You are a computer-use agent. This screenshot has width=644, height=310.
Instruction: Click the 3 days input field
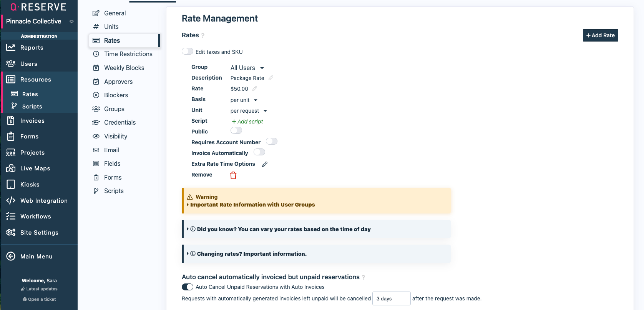coord(391,298)
